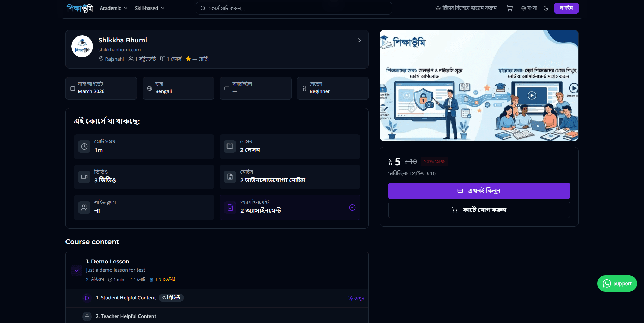Click the এখনই কিনুন buy now button

479,191
